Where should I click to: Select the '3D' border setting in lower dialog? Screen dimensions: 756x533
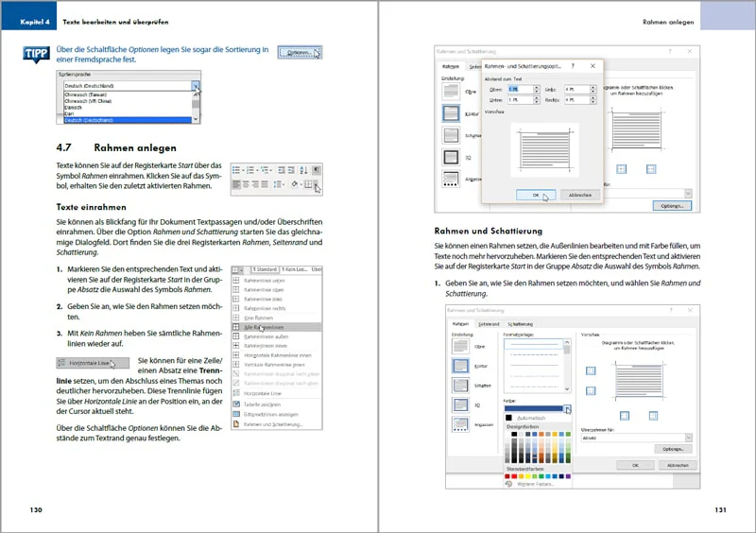point(460,405)
